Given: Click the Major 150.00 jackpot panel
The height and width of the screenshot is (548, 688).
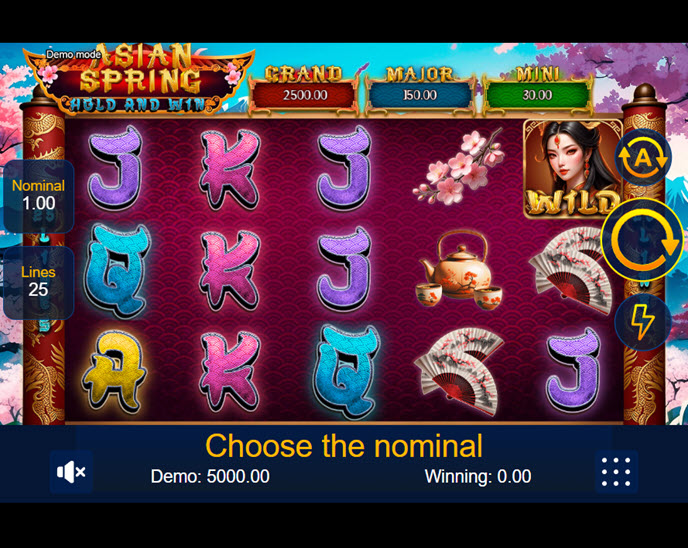Looking at the screenshot, I should [420, 89].
